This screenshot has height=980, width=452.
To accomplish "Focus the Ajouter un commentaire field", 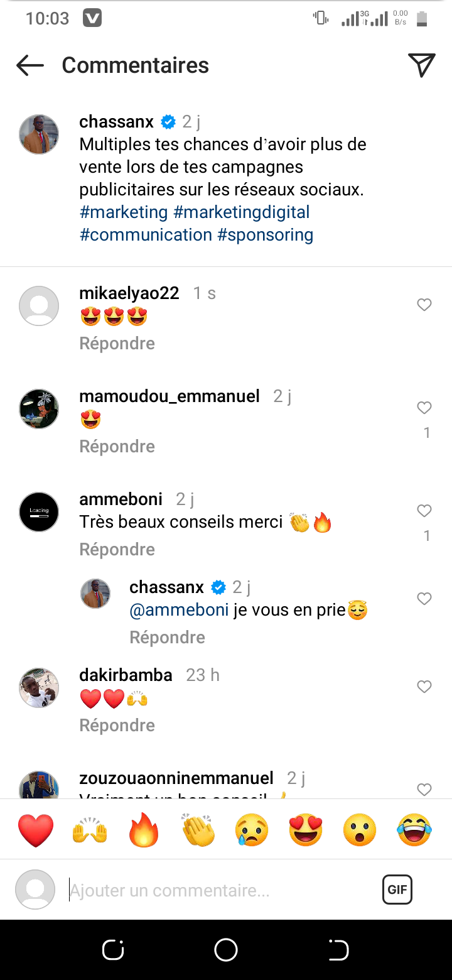I will tap(220, 890).
